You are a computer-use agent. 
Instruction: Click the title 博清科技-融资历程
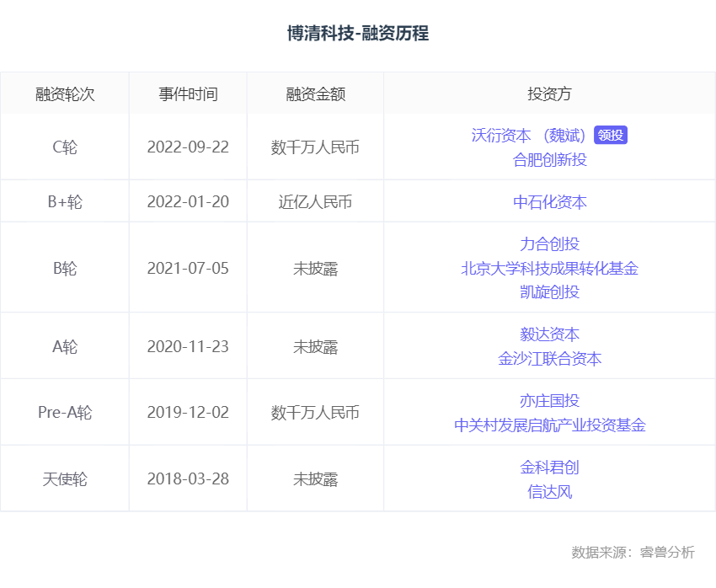tap(358, 34)
